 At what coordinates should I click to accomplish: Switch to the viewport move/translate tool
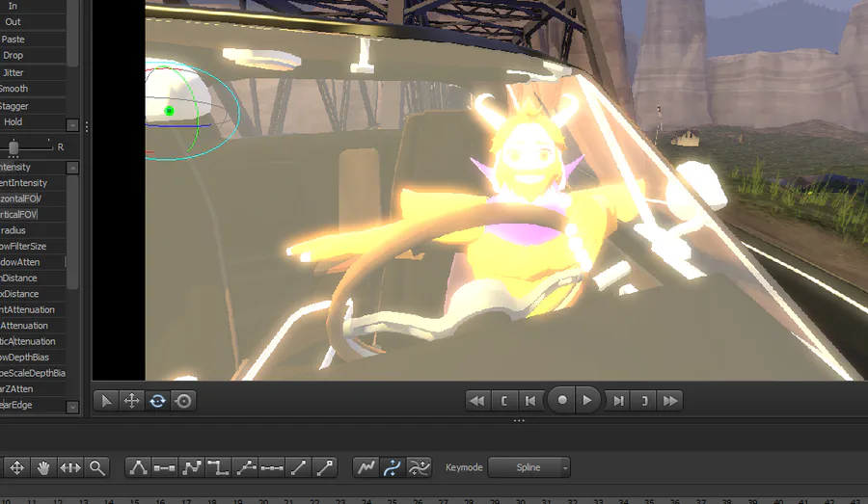(x=132, y=401)
